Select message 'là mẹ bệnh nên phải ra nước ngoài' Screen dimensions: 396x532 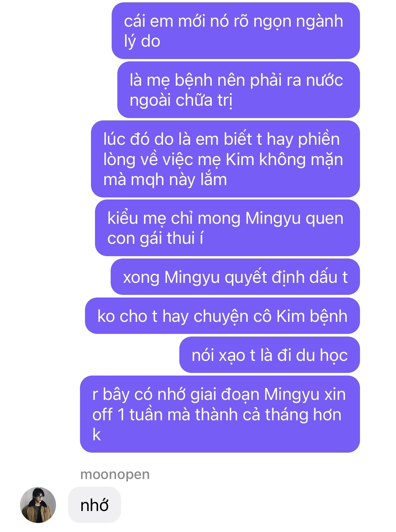point(239,90)
